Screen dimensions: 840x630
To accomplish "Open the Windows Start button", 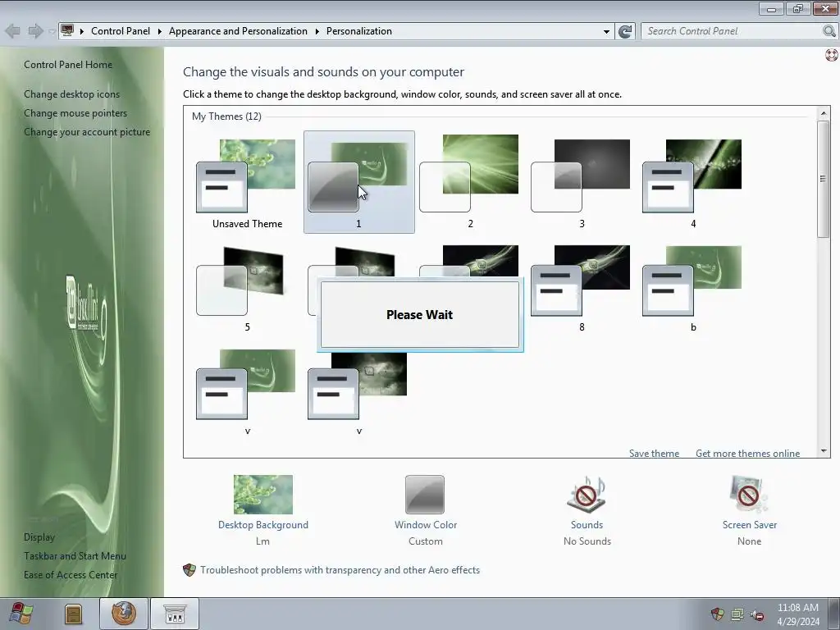I will pos(21,614).
